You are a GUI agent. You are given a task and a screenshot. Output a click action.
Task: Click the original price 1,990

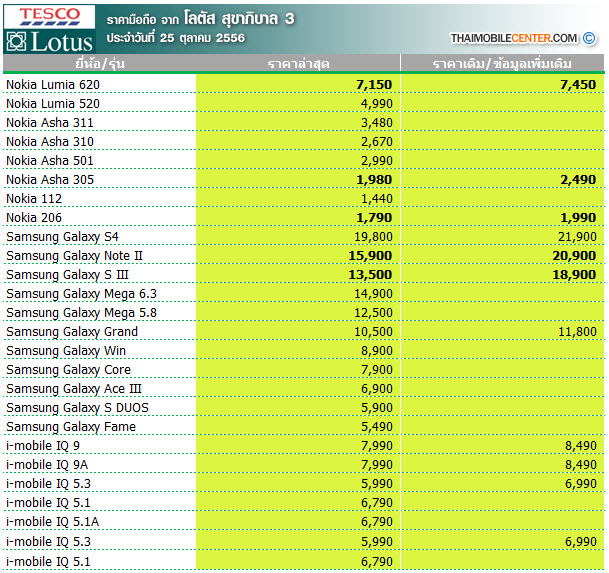pos(578,218)
